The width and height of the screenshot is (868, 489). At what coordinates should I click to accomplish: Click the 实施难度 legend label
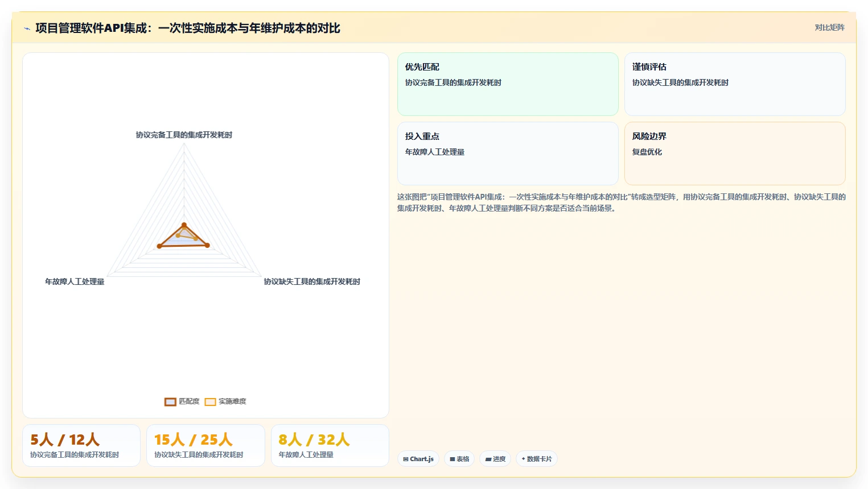point(232,401)
